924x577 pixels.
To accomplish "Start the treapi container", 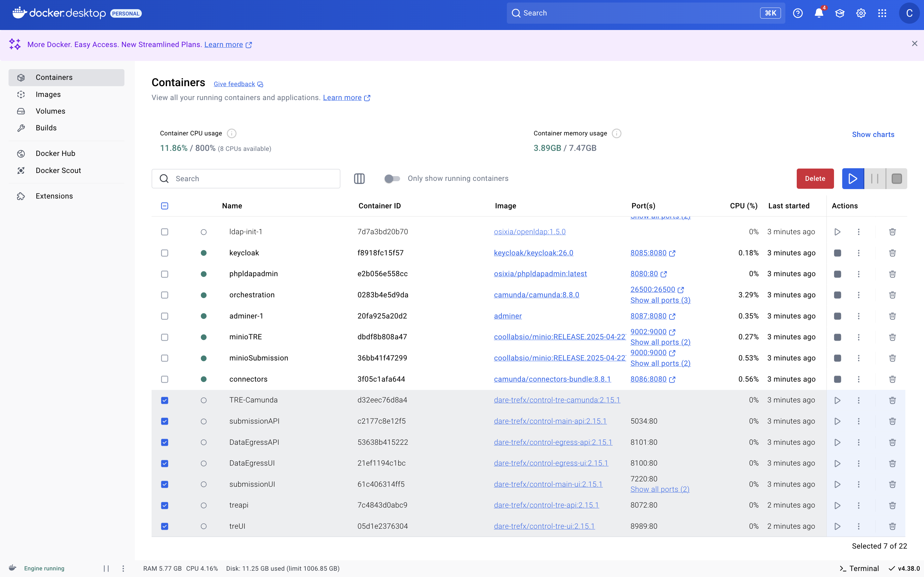I will point(837,505).
